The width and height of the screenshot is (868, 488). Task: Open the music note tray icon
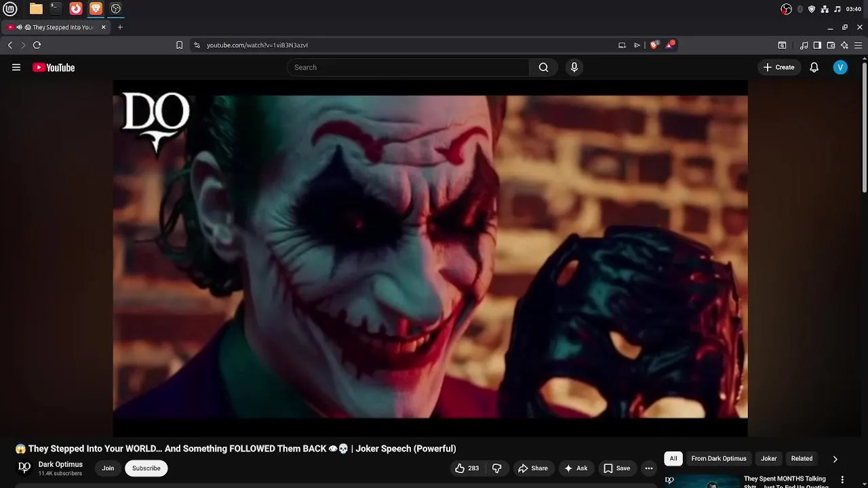tap(837, 9)
